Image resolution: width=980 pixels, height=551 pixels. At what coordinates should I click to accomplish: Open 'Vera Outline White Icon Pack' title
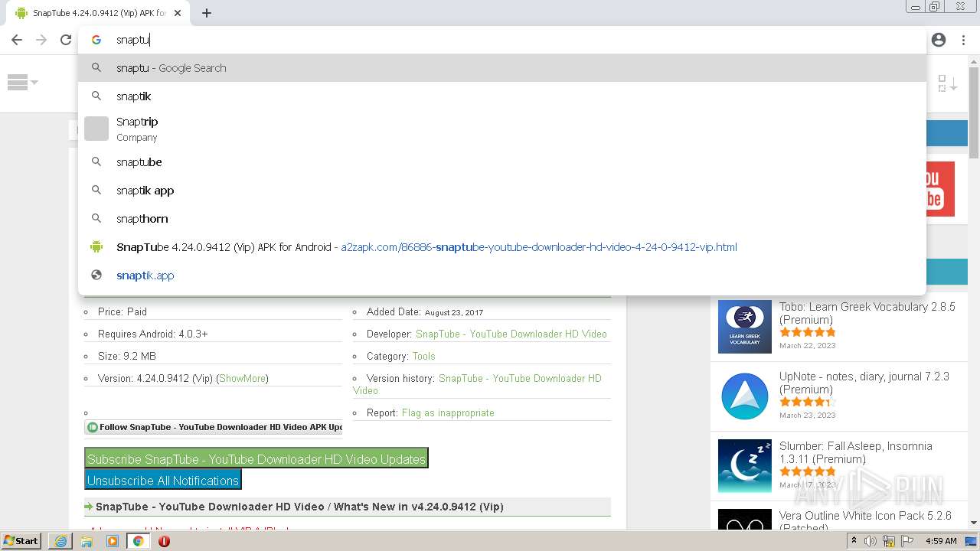tap(865, 522)
